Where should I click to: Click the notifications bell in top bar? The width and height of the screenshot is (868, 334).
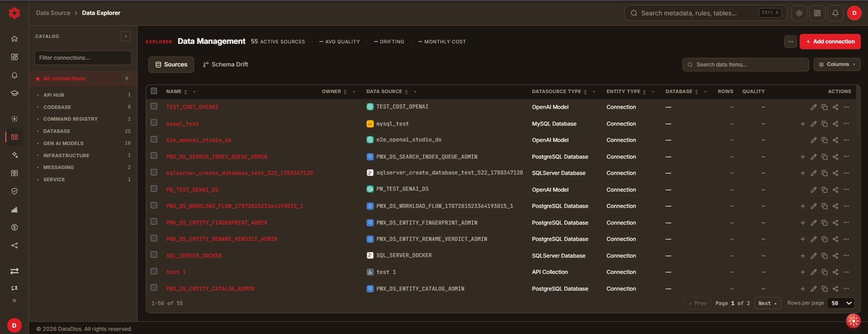point(835,13)
